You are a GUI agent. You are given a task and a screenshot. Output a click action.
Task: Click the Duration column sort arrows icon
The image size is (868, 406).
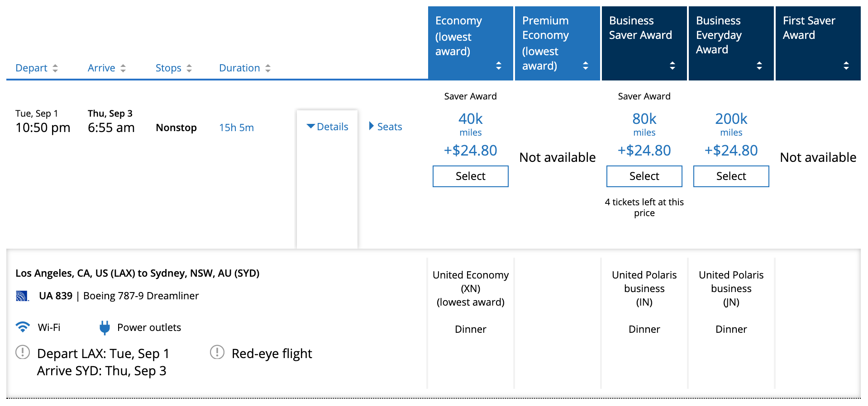click(268, 68)
